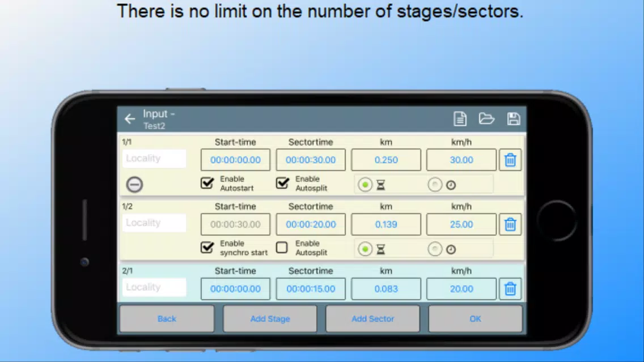
Task: Edit the 00:00:30.00 Sectortime field
Action: [x=311, y=160]
